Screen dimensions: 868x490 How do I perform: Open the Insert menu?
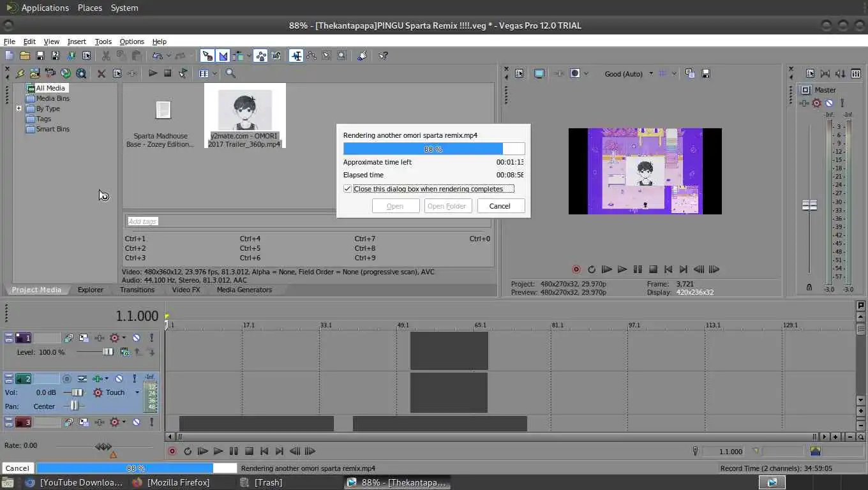(77, 41)
